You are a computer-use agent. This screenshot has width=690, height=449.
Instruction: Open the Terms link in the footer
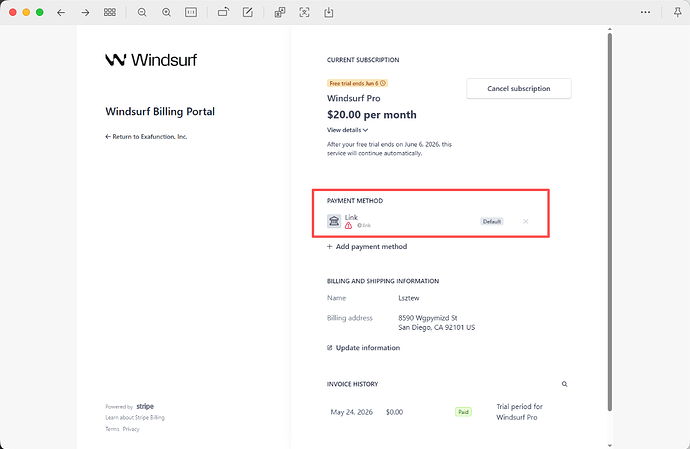coord(112,429)
